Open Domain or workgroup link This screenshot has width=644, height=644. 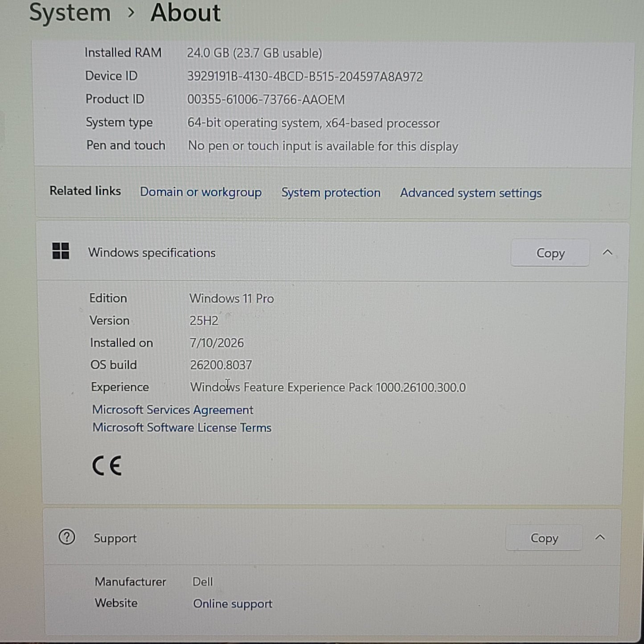pyautogui.click(x=201, y=192)
